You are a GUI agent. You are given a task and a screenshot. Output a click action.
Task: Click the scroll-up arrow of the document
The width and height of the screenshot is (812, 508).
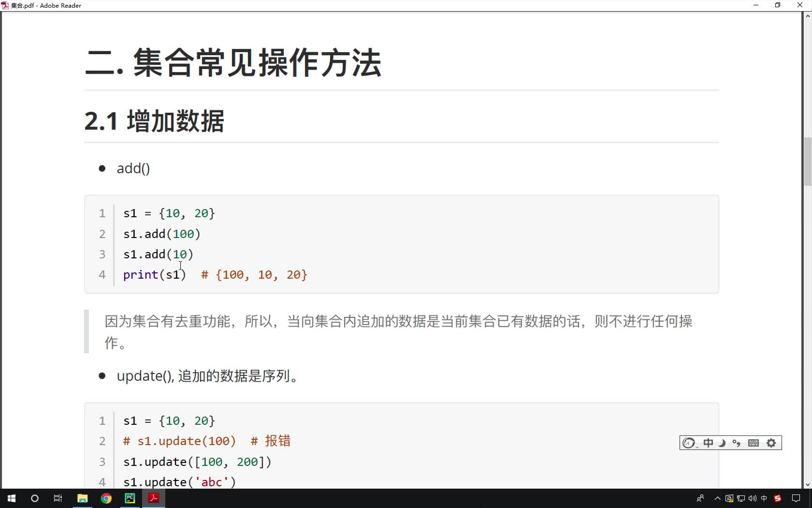pyautogui.click(x=807, y=16)
